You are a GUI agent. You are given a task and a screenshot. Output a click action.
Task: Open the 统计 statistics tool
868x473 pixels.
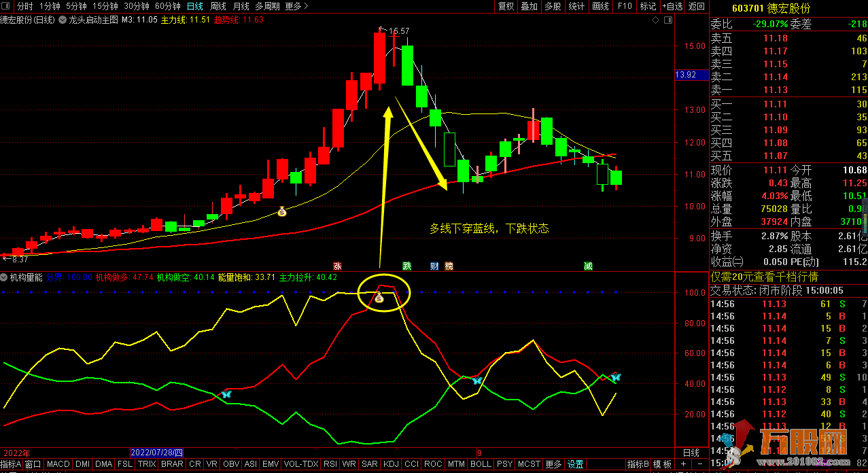point(576,6)
